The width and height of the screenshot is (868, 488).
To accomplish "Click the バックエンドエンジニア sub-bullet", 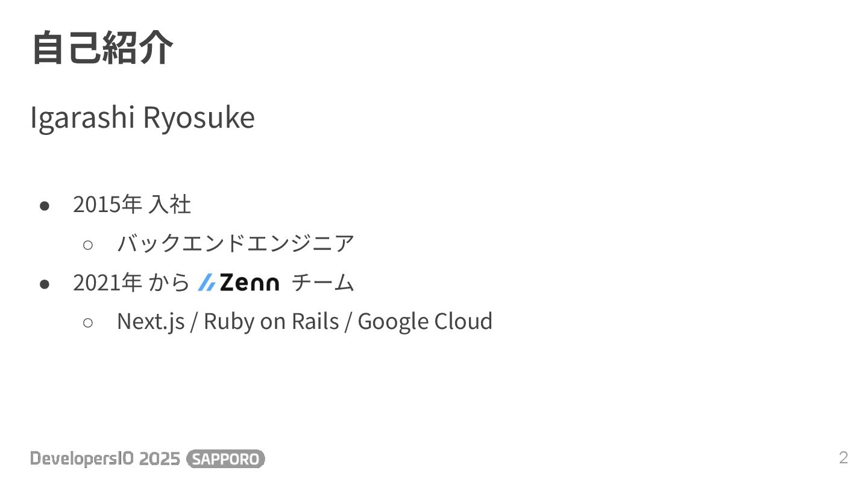I will tap(236, 243).
